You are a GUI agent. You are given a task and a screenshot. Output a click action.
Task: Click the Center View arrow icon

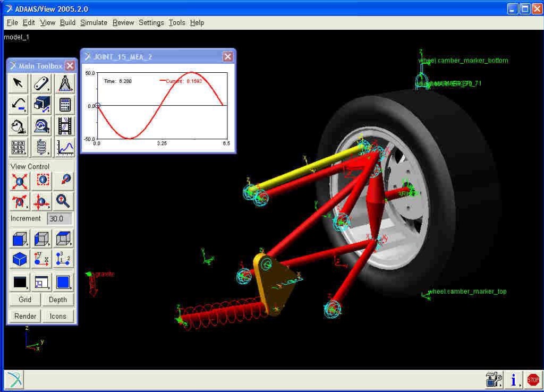click(x=64, y=181)
